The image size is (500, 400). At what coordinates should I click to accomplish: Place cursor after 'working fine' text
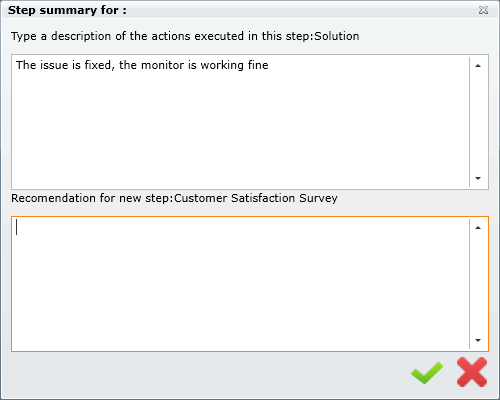[269, 65]
